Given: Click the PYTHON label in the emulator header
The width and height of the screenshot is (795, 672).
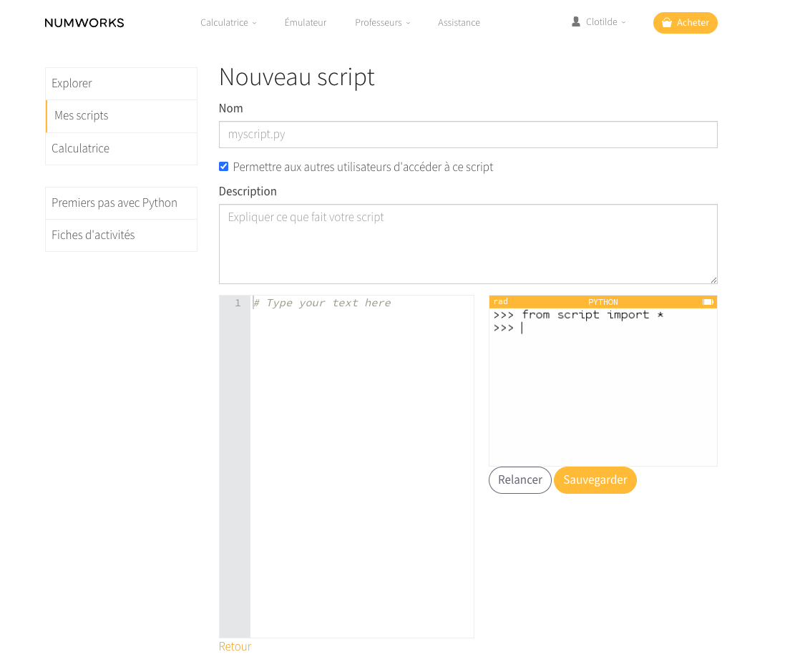Looking at the screenshot, I should pos(603,302).
